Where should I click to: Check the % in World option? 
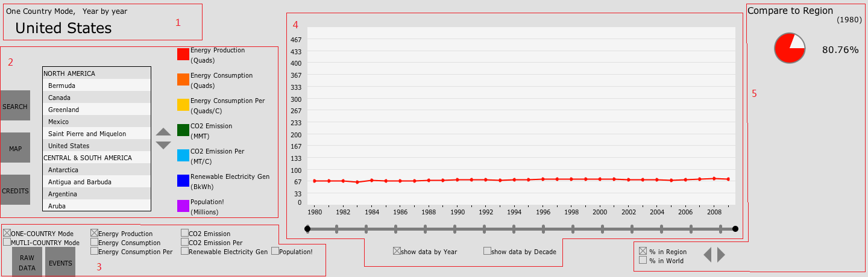coord(643,260)
